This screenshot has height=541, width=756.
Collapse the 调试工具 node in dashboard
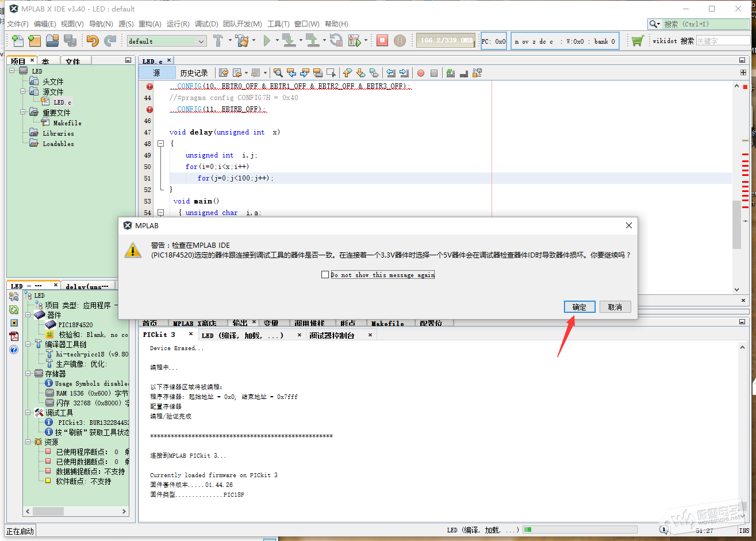tap(28, 413)
